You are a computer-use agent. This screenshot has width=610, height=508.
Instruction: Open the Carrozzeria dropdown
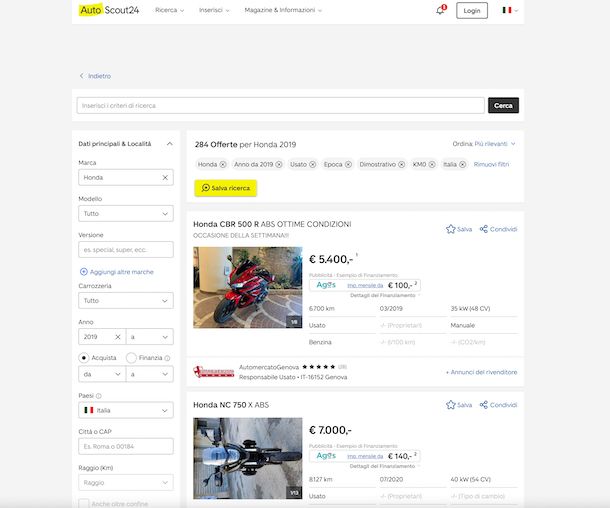(x=126, y=301)
